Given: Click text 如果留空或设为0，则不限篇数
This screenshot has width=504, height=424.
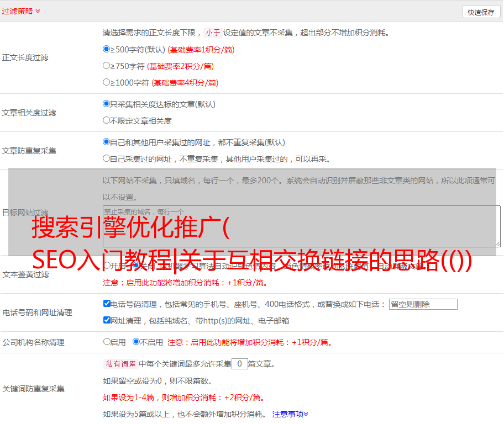Looking at the screenshot, I should (x=158, y=381).
